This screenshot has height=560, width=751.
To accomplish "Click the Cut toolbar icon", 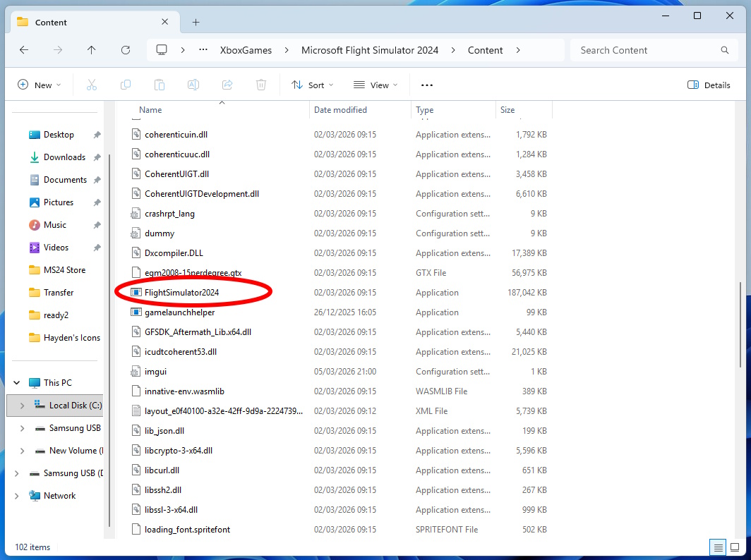I will [x=92, y=85].
